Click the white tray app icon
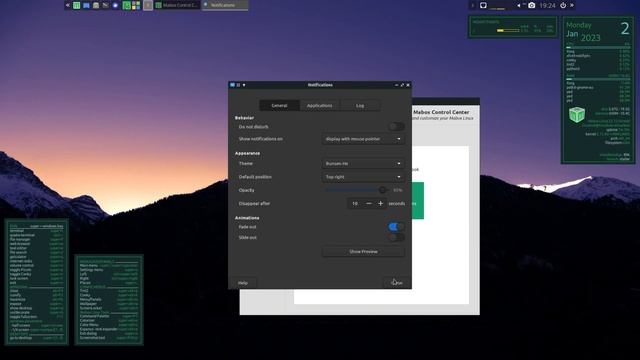The width and height of the screenshot is (640, 360). tap(483, 5)
